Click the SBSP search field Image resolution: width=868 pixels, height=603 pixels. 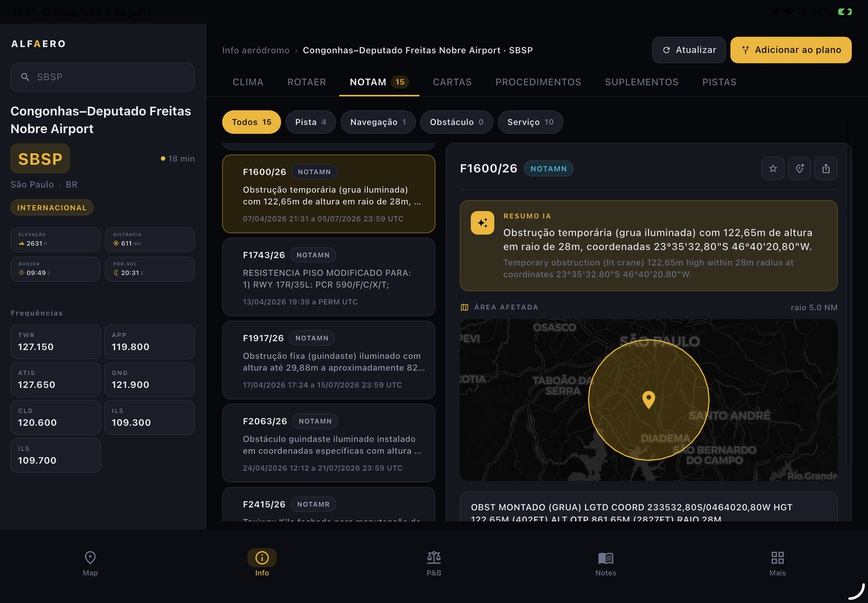point(102,77)
